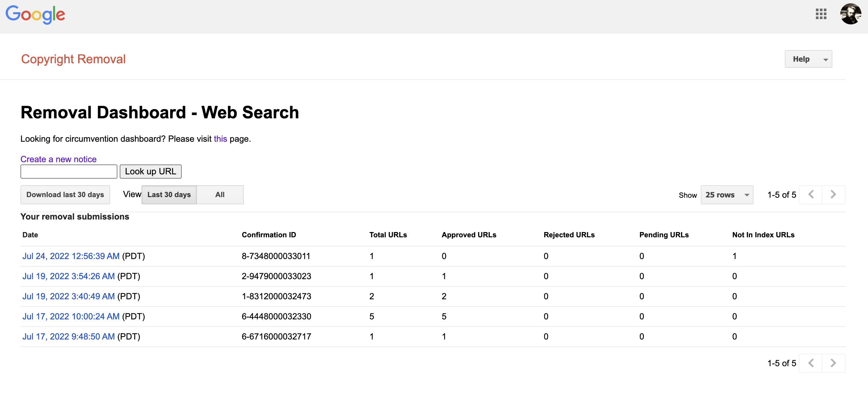
Task: Expand the Help dropdown menu
Action: [x=808, y=59]
